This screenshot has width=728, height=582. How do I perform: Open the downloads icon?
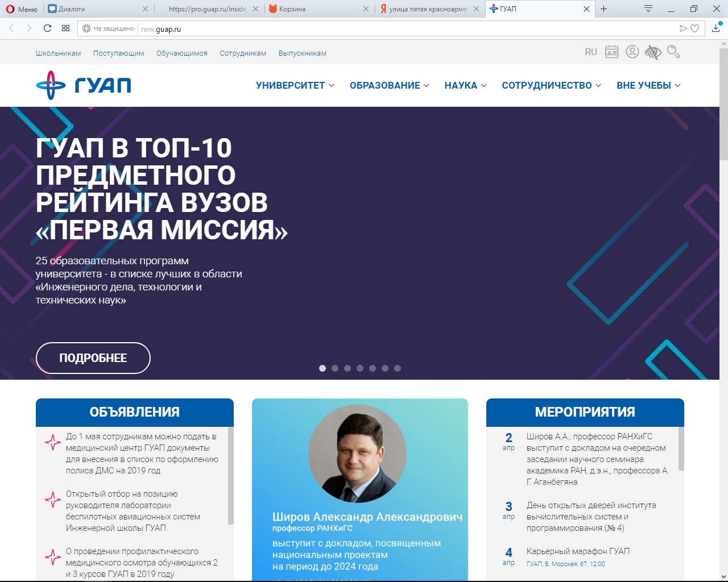pyautogui.click(x=716, y=28)
